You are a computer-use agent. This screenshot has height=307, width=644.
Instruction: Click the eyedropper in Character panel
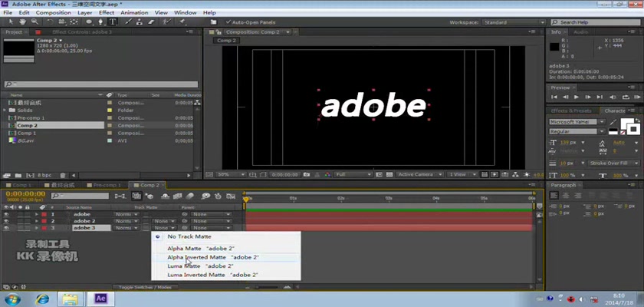coord(613,122)
